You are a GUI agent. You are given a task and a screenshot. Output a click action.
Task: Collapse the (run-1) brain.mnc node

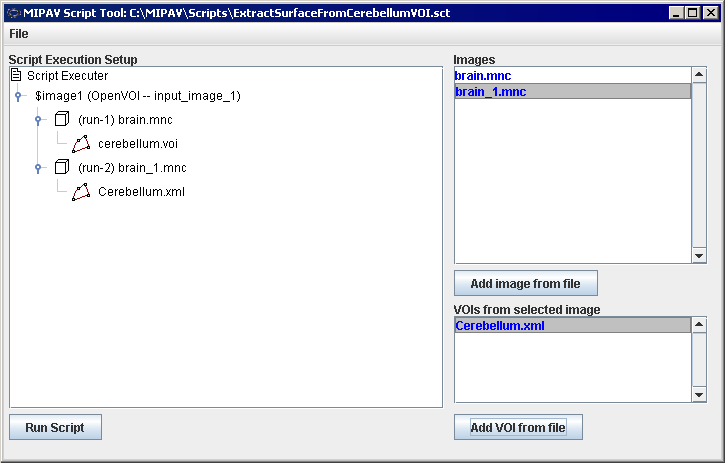tap(38, 120)
